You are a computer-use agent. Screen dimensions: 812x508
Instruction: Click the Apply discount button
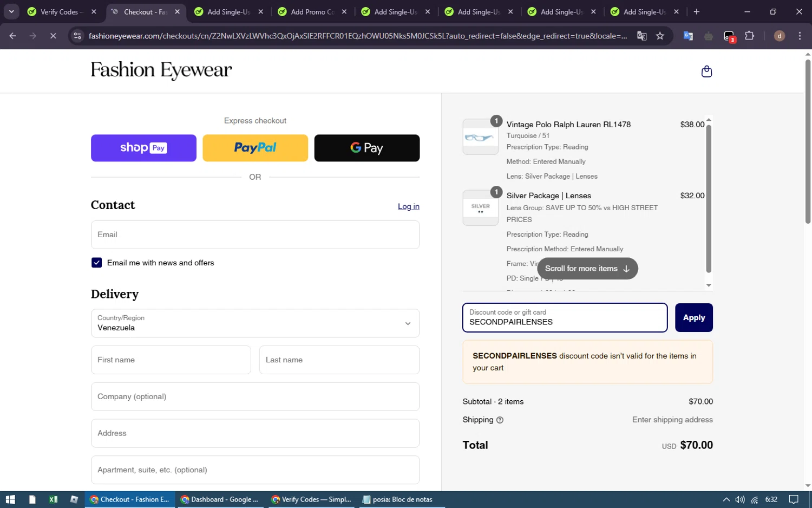pos(693,317)
